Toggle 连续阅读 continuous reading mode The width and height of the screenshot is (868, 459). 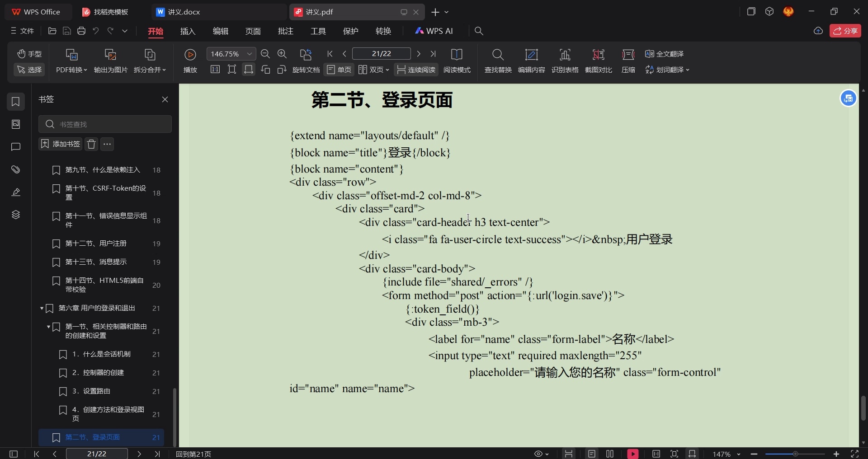[x=416, y=70]
